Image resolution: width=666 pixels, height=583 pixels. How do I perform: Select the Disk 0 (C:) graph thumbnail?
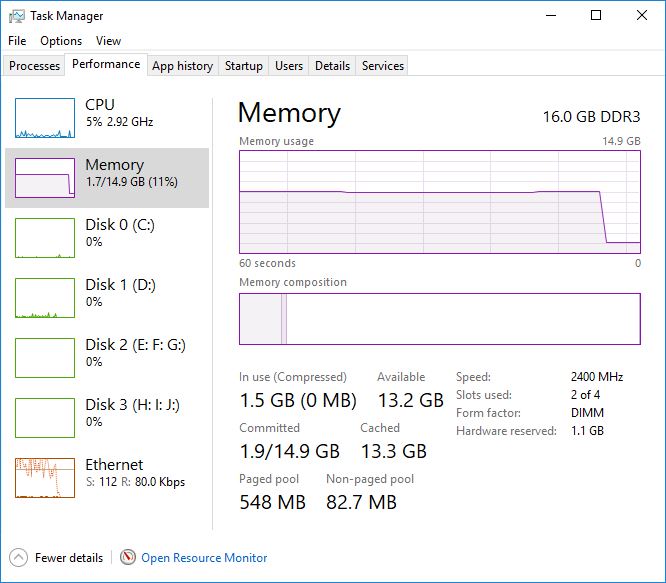coord(45,238)
